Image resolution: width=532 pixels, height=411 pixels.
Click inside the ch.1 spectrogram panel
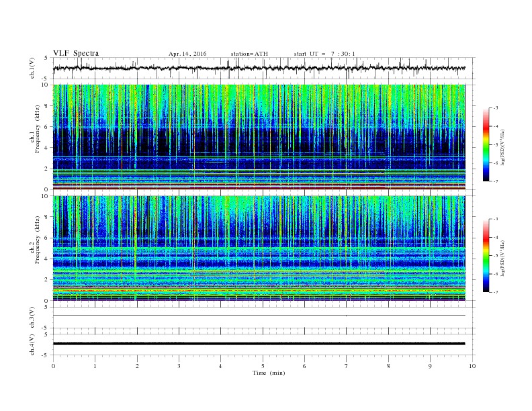coord(259,137)
